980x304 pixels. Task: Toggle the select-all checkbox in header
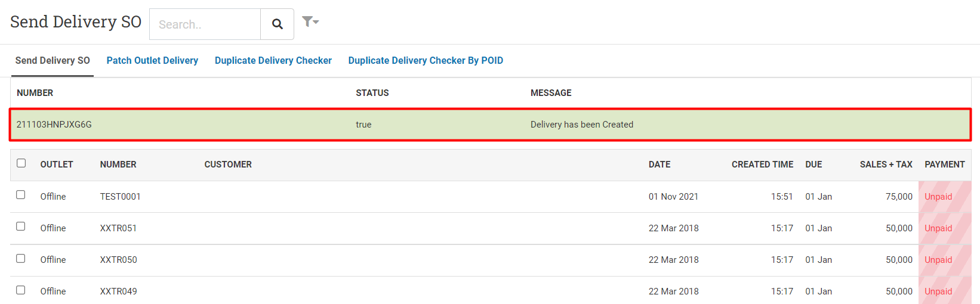point(21,163)
